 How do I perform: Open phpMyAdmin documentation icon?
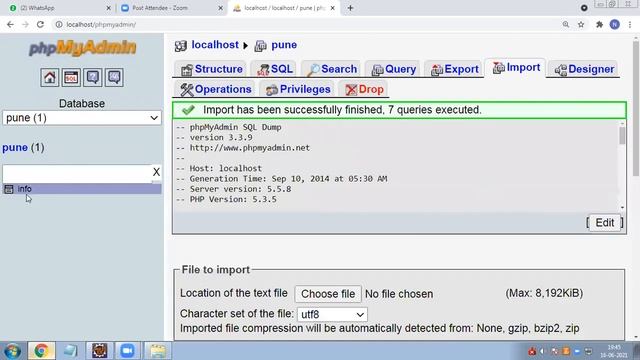[x=93, y=77]
